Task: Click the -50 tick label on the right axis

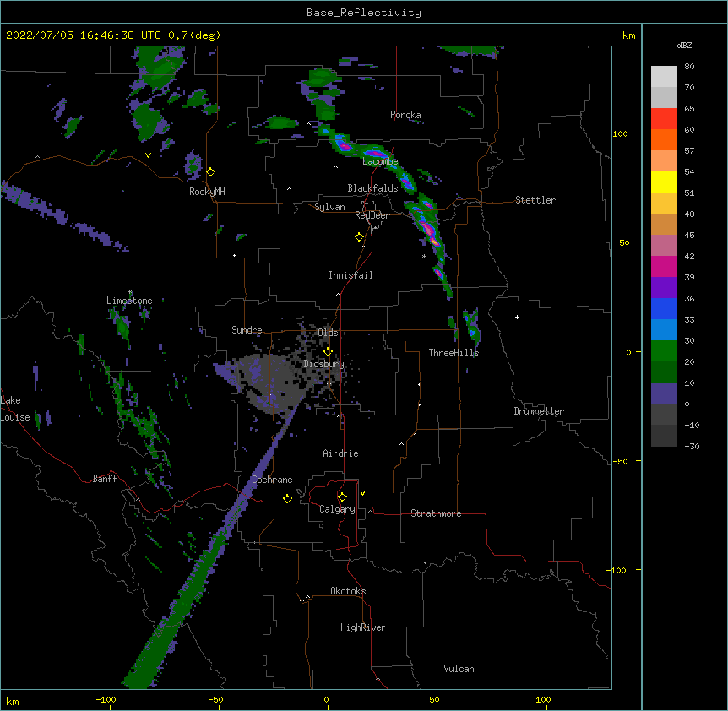Action: coord(620,461)
